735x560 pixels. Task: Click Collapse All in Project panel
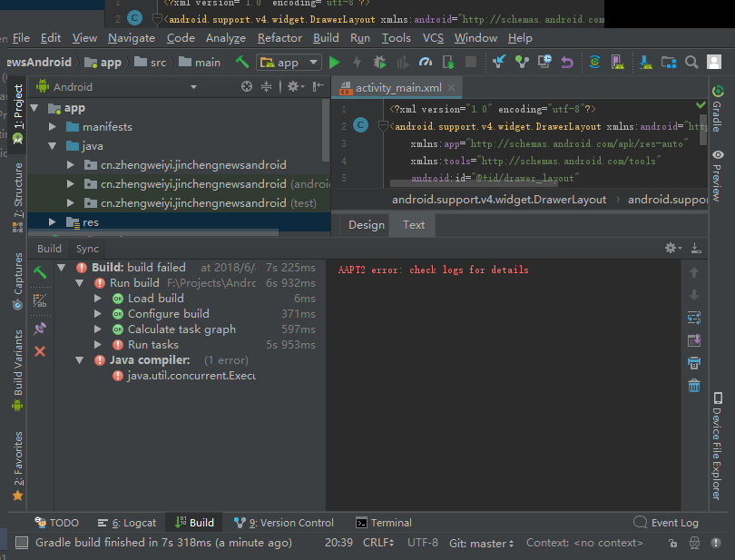tap(266, 87)
